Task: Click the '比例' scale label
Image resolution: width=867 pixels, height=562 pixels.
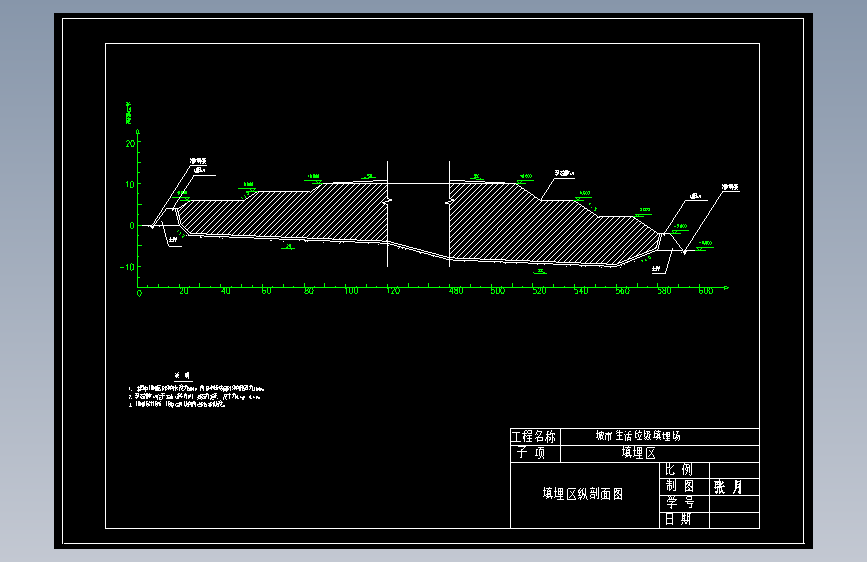Action: click(679, 470)
